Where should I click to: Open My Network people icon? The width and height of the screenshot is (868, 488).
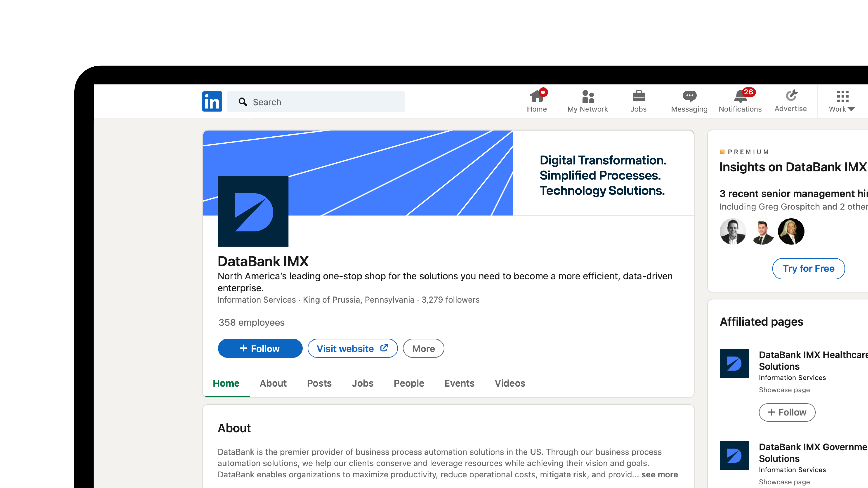click(x=588, y=97)
